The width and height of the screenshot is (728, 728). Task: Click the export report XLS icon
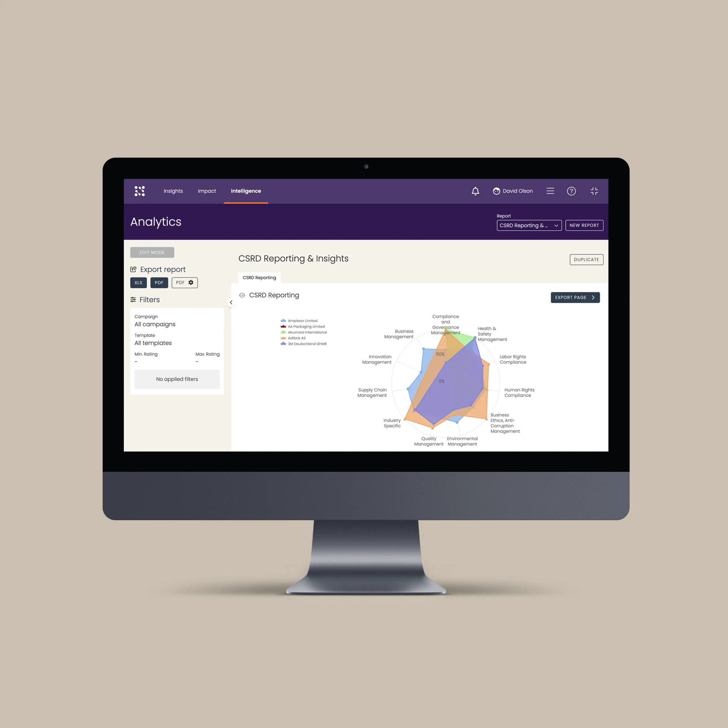(x=139, y=283)
